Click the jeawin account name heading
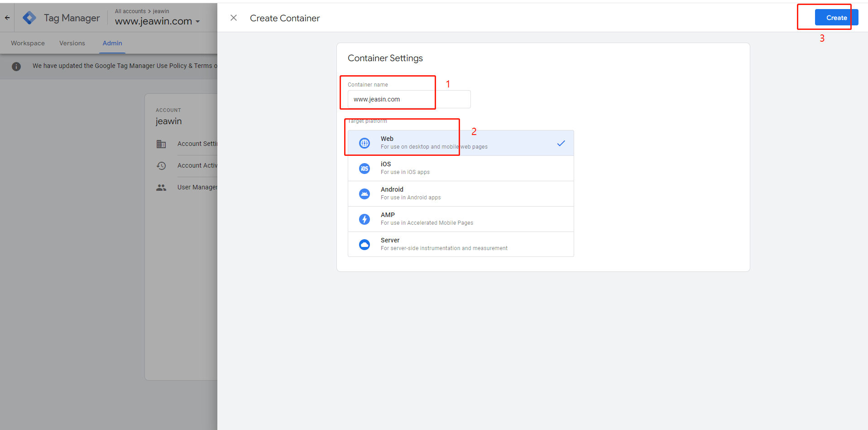The image size is (868, 430). (x=168, y=121)
